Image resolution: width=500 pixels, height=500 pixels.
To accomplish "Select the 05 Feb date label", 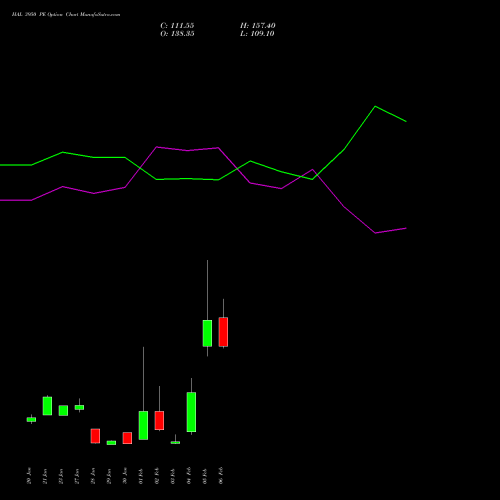I will pyautogui.click(x=205, y=476).
